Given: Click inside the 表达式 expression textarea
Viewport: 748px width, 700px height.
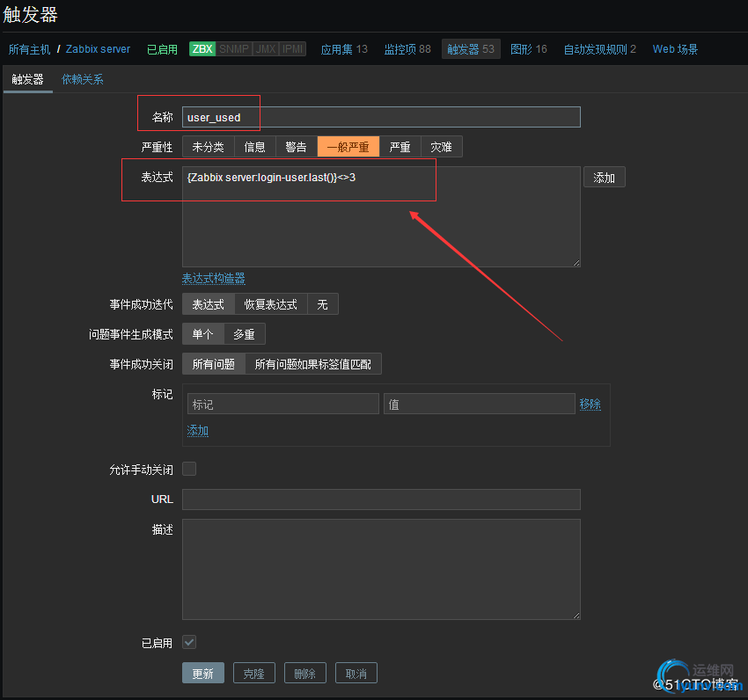Looking at the screenshot, I should (381, 216).
